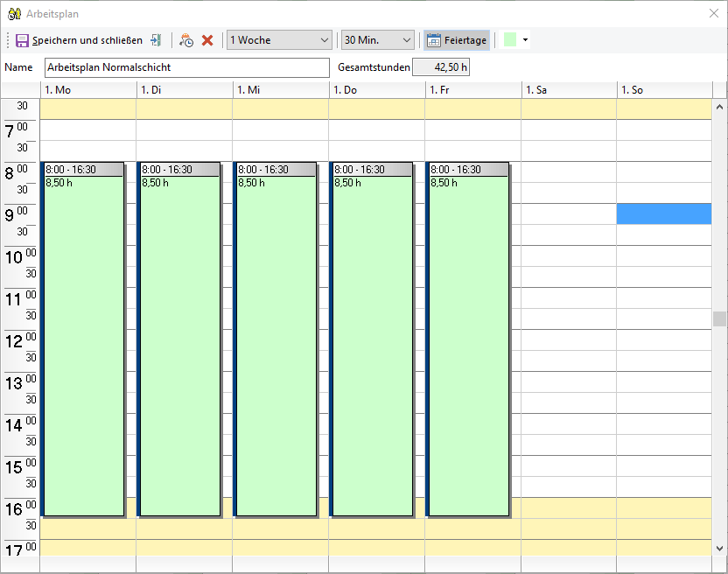Click the Arbeitsplan title bar icon

(14, 14)
